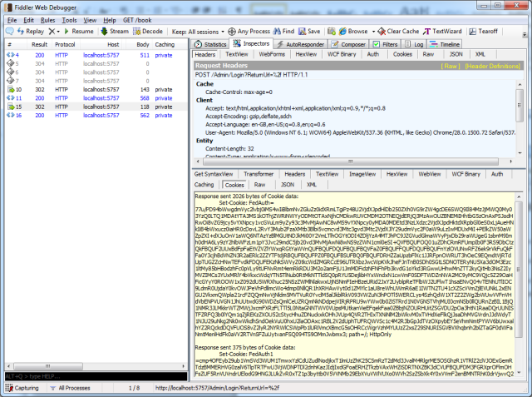Open the Browse dropdown arrow
The image size is (532, 397).
(x=373, y=32)
